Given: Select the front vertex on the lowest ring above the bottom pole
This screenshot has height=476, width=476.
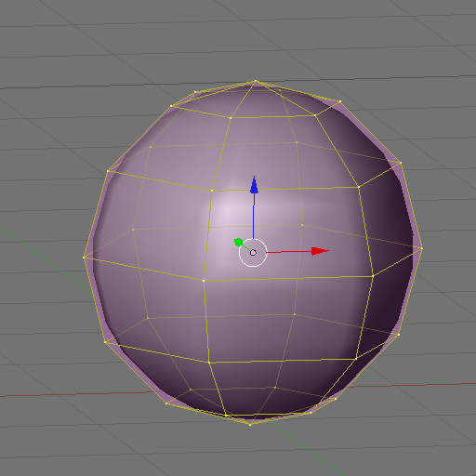Looking at the screenshot, I should click(226, 415).
